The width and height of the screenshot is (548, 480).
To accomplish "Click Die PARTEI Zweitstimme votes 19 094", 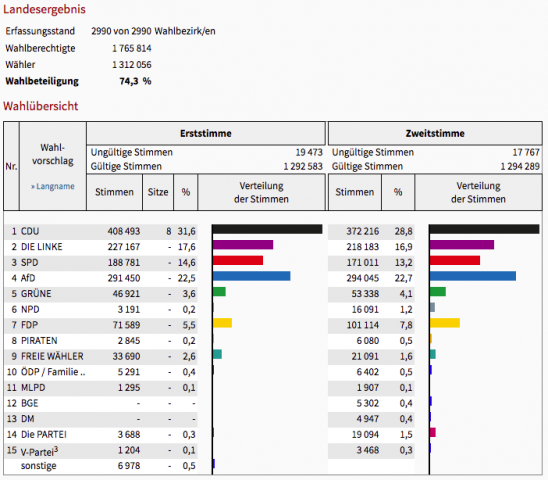I will (x=365, y=435).
